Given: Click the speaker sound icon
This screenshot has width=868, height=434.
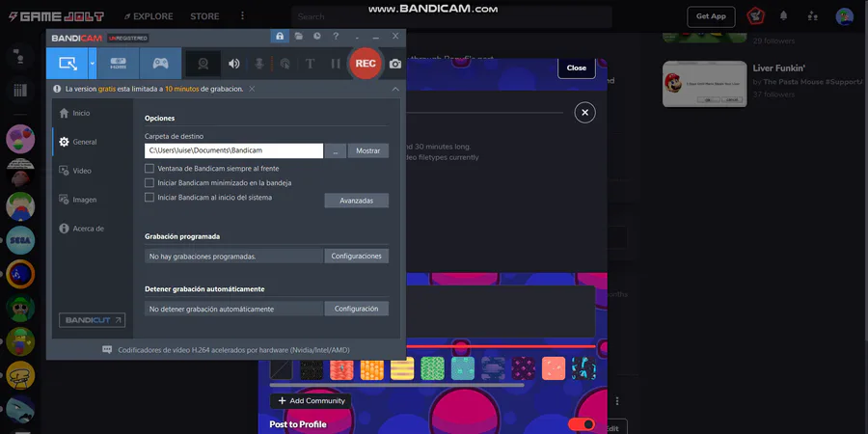Looking at the screenshot, I should pyautogui.click(x=234, y=64).
